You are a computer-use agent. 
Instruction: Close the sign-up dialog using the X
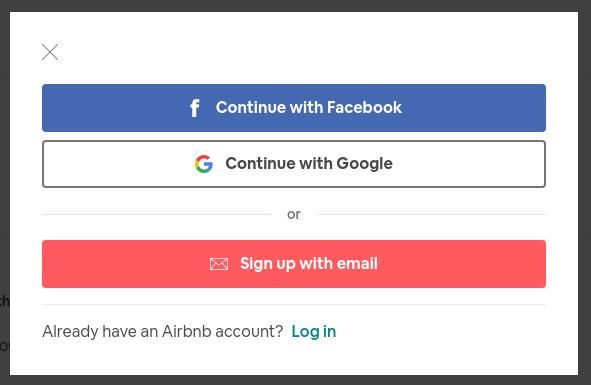(50, 52)
